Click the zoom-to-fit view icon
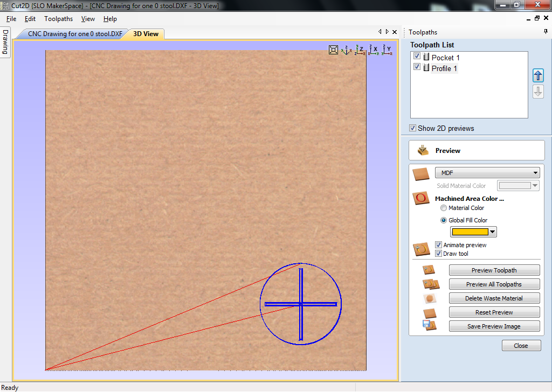 pos(333,50)
